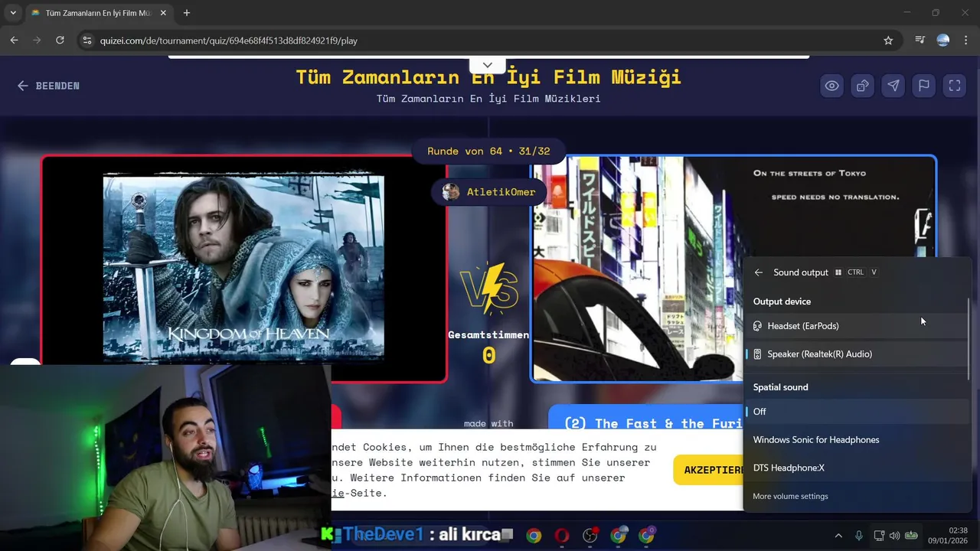
Task: Open Chrome taskbar icon with purple badge
Action: pyautogui.click(x=647, y=536)
